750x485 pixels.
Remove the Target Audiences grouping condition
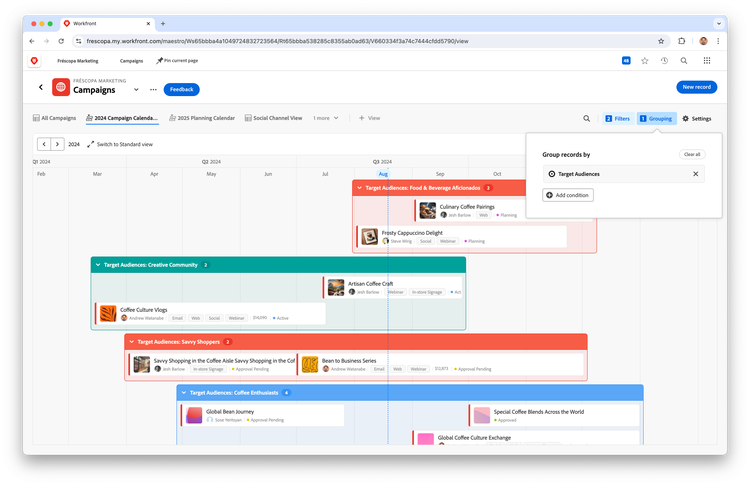click(696, 174)
